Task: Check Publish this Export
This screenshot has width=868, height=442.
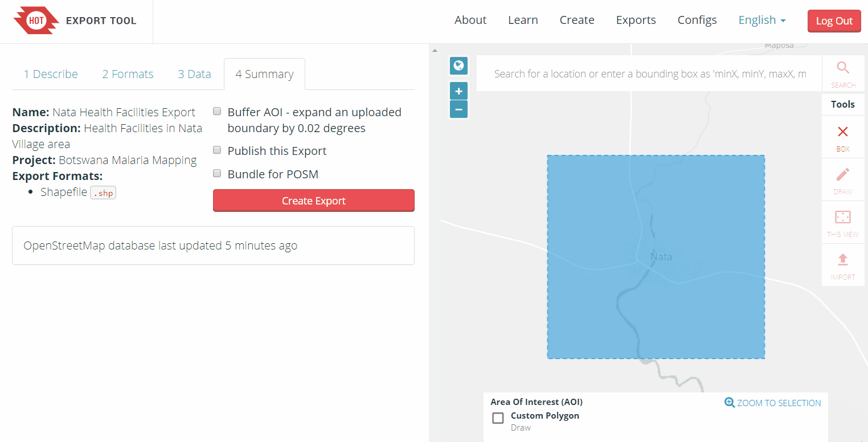Action: click(x=217, y=150)
